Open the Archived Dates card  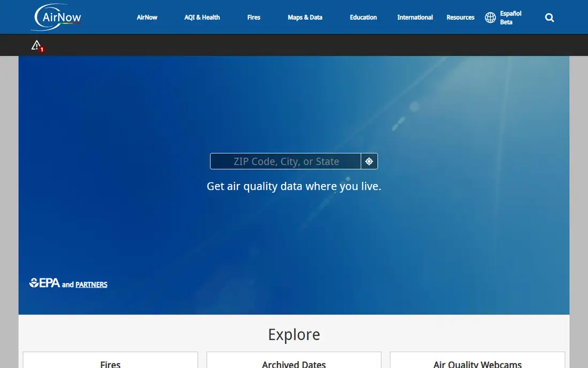click(x=293, y=360)
